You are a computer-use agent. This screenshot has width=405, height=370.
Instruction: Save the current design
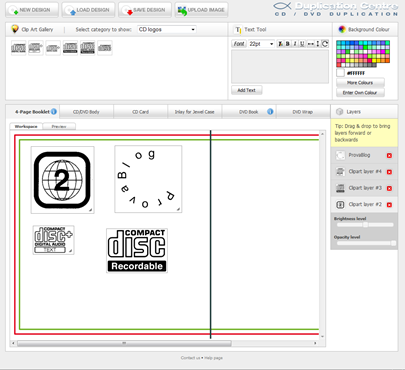[x=145, y=10]
